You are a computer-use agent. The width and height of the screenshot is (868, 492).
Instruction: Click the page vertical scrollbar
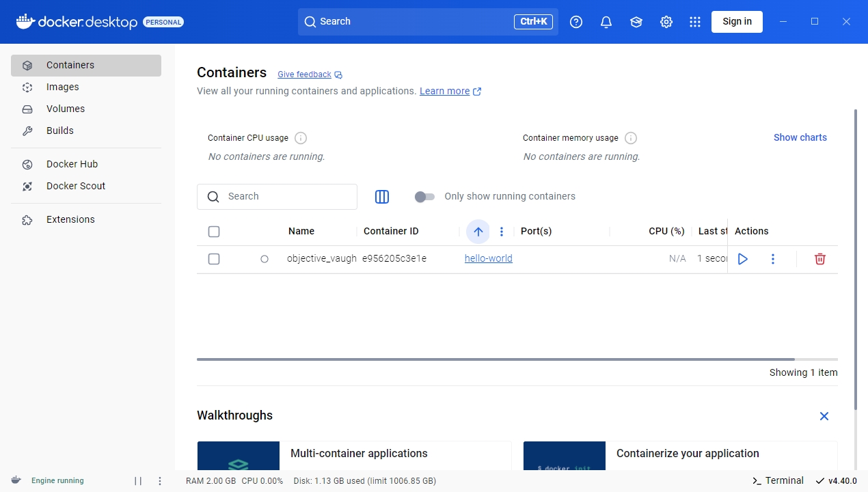(x=856, y=260)
